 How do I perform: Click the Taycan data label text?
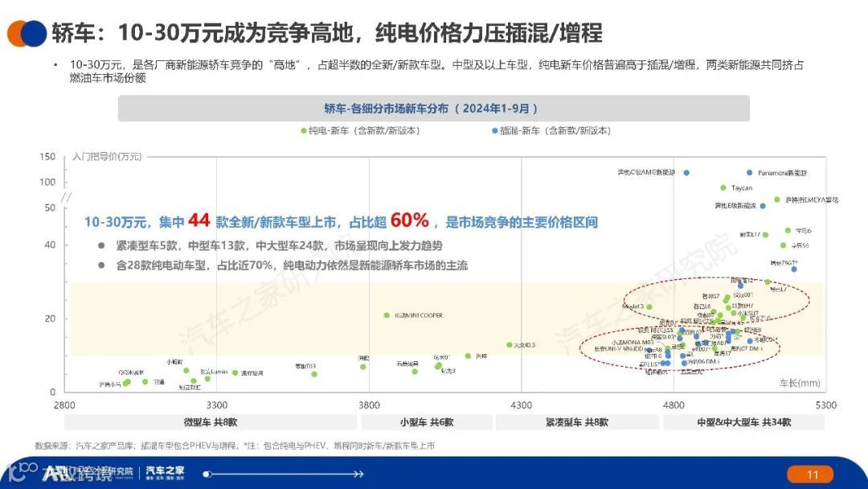(x=742, y=188)
